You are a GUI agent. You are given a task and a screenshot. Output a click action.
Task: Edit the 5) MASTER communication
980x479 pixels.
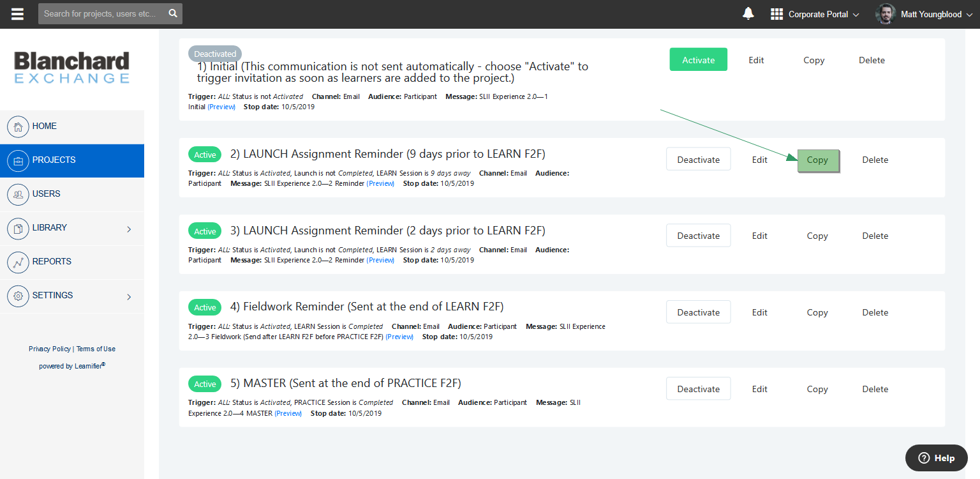click(x=759, y=389)
